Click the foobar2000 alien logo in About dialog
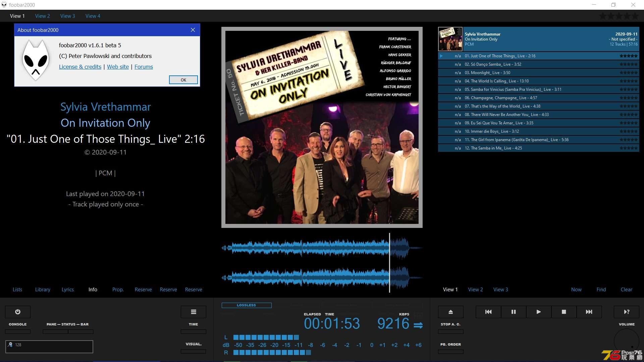644x362 pixels. 36,60
